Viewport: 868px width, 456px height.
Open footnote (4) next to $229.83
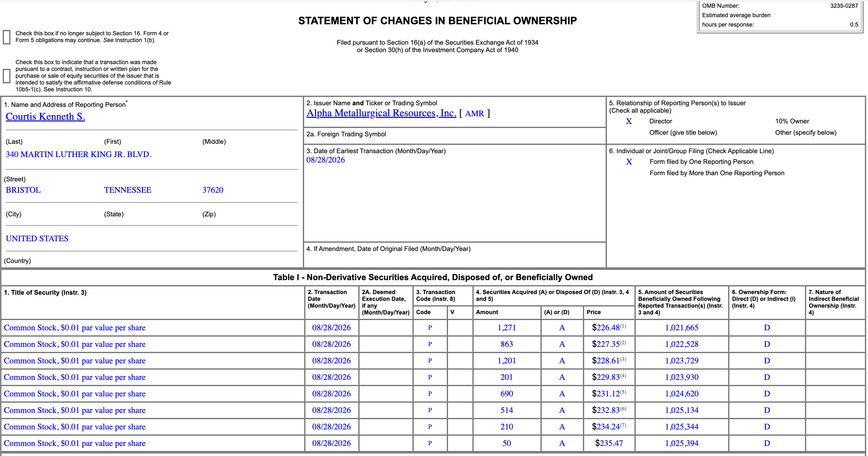coord(623,375)
